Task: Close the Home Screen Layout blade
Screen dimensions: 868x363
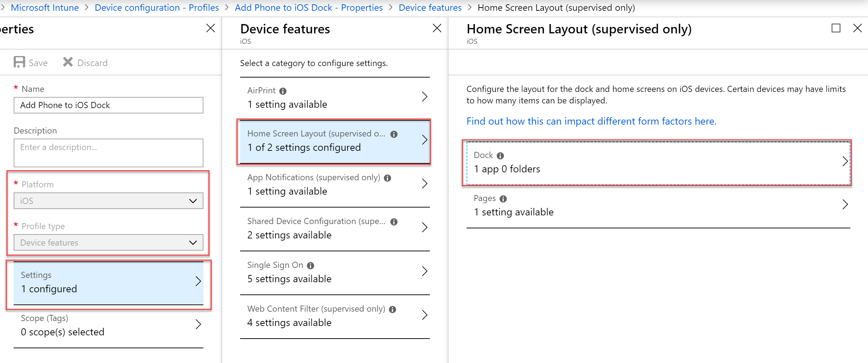Action: coord(858,28)
